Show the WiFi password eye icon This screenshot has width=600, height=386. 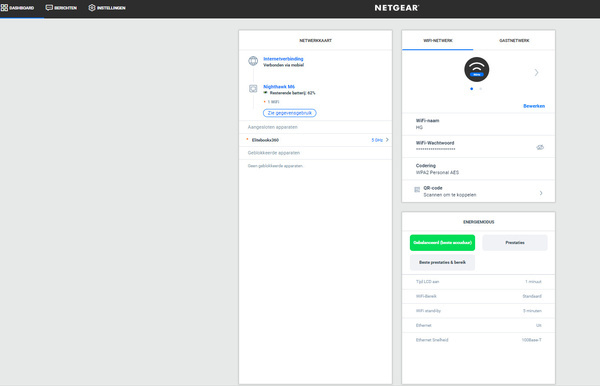[540, 147]
